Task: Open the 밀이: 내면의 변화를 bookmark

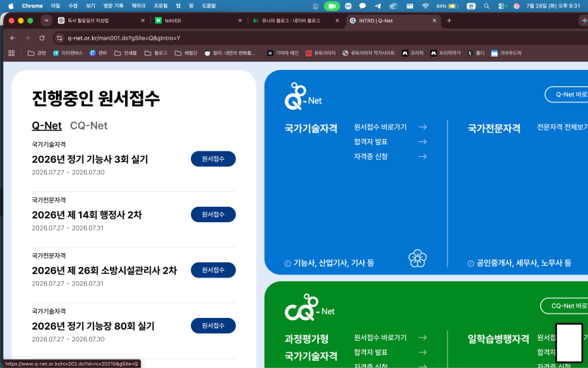Action: click(230, 53)
